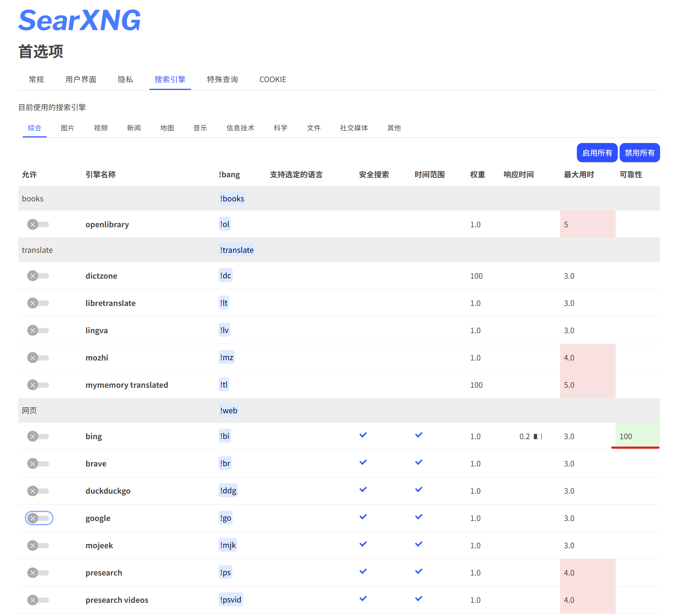Click the !web bang badge
The image size is (700, 614).
[228, 410]
